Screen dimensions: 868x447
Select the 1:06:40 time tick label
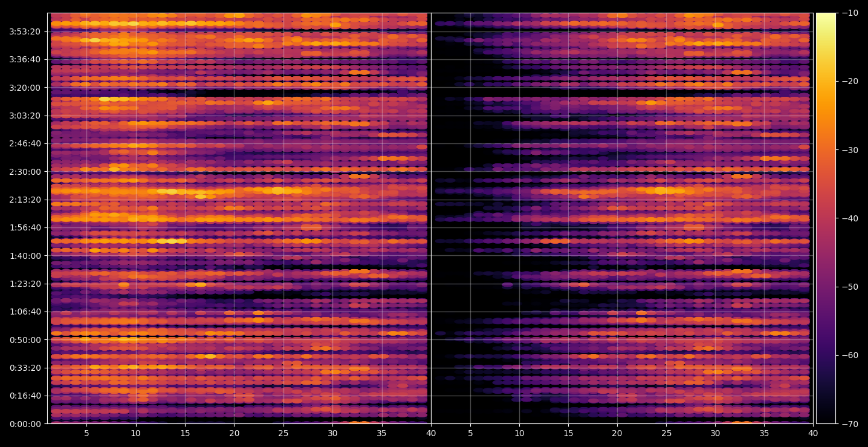click(x=25, y=312)
